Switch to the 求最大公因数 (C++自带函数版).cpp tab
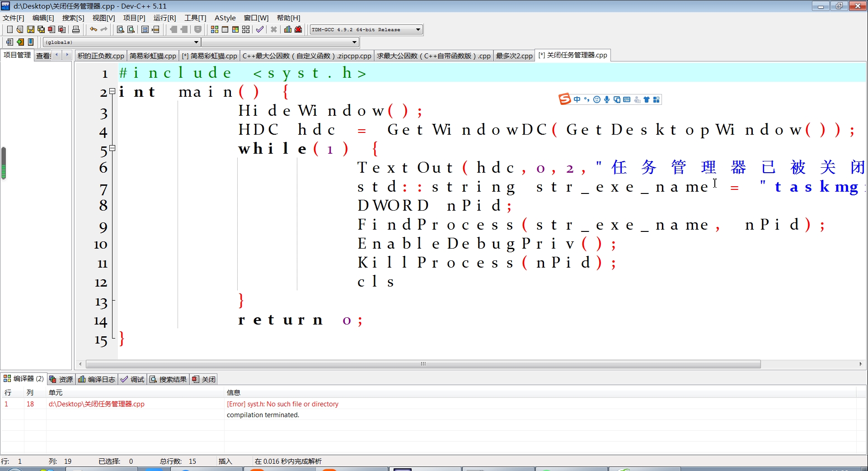This screenshot has width=868, height=471. pos(434,56)
